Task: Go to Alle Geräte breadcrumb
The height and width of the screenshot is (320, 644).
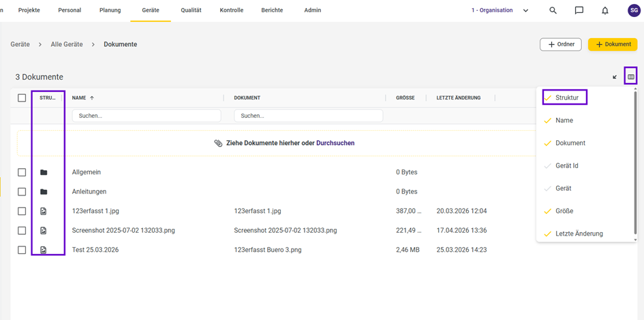Action: [67, 44]
